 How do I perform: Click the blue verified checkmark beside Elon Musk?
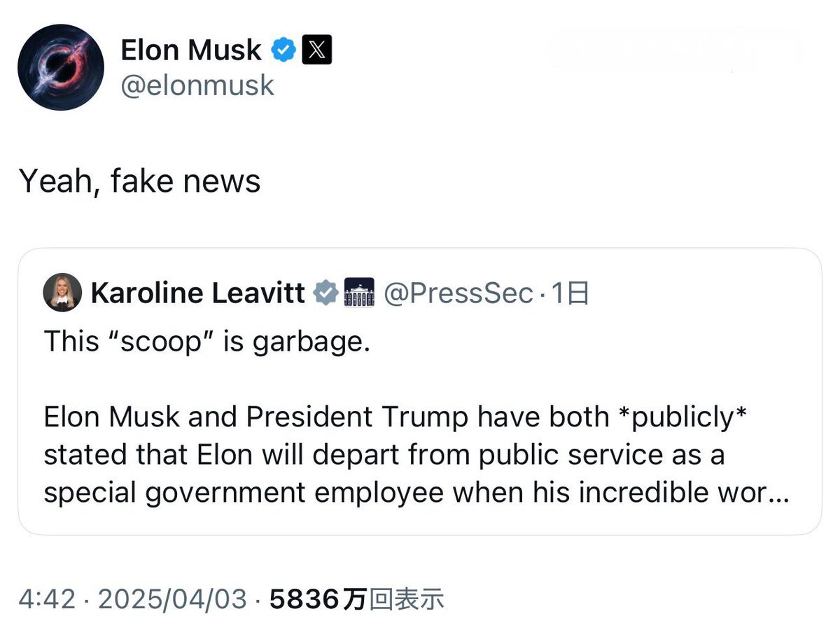coord(283,50)
